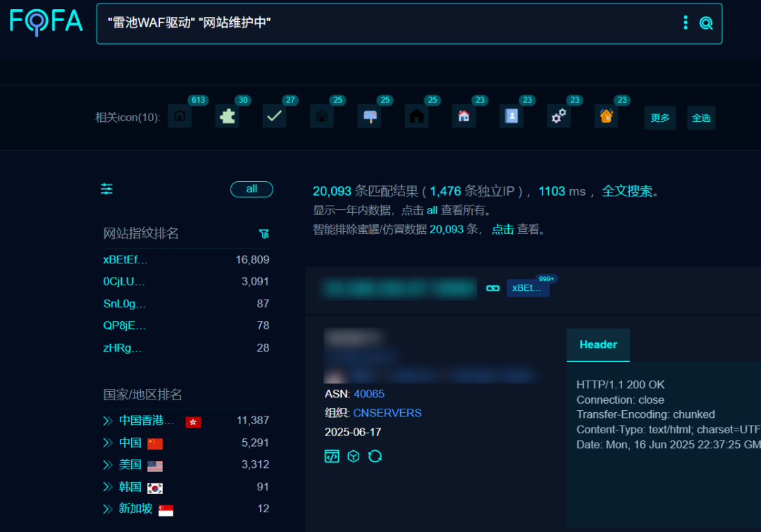The height and width of the screenshot is (532, 761).
Task: Click the 国家/地区排名 heading
Action: [142, 395]
